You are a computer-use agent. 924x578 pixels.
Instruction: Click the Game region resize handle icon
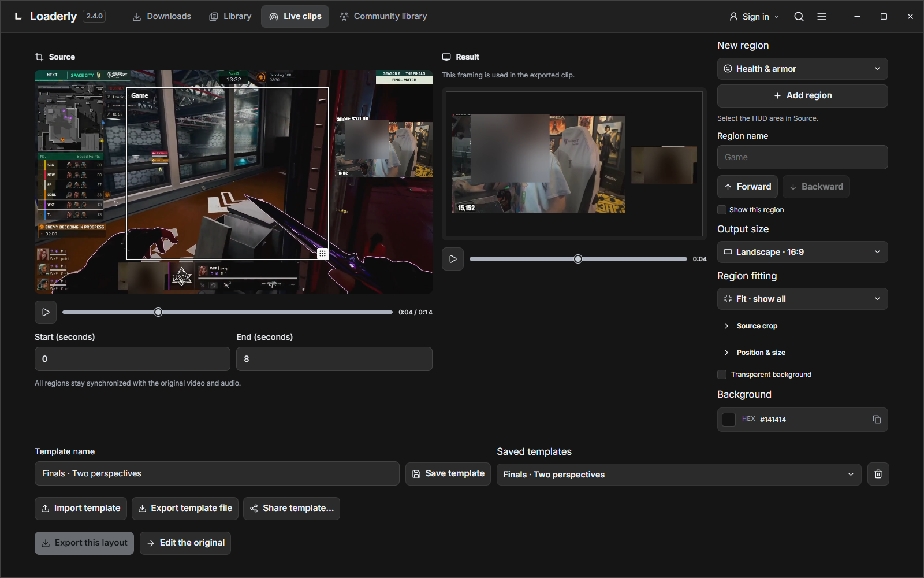tap(323, 253)
